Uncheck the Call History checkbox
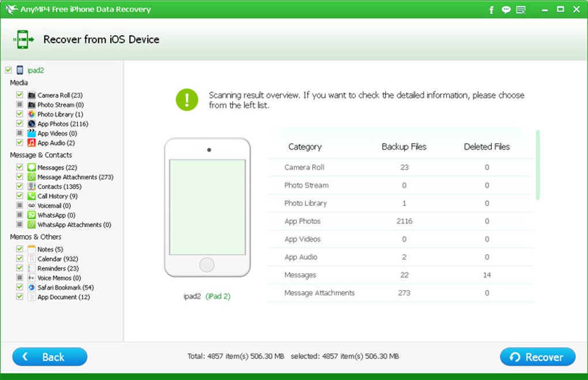588x380 pixels. click(20, 195)
